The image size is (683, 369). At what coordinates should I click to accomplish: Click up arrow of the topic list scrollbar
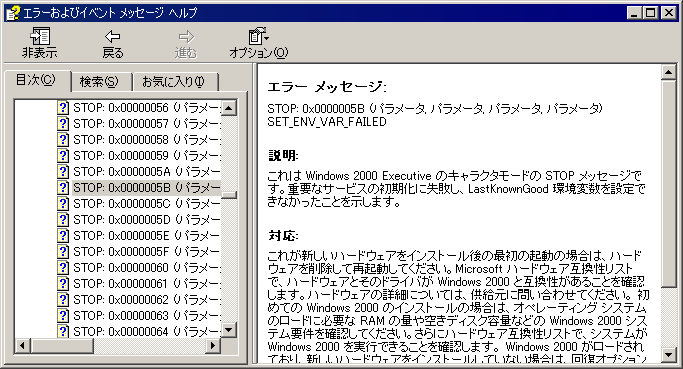tap(229, 108)
